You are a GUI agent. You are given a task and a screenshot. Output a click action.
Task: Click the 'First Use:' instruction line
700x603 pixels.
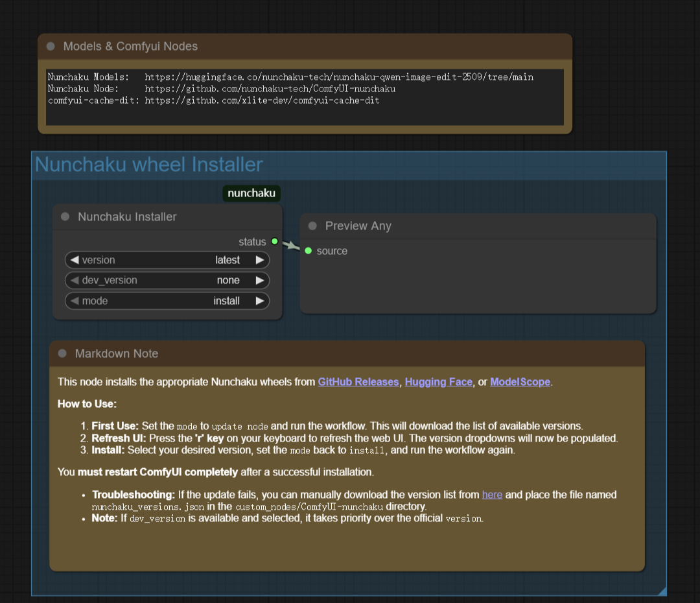coord(337,426)
